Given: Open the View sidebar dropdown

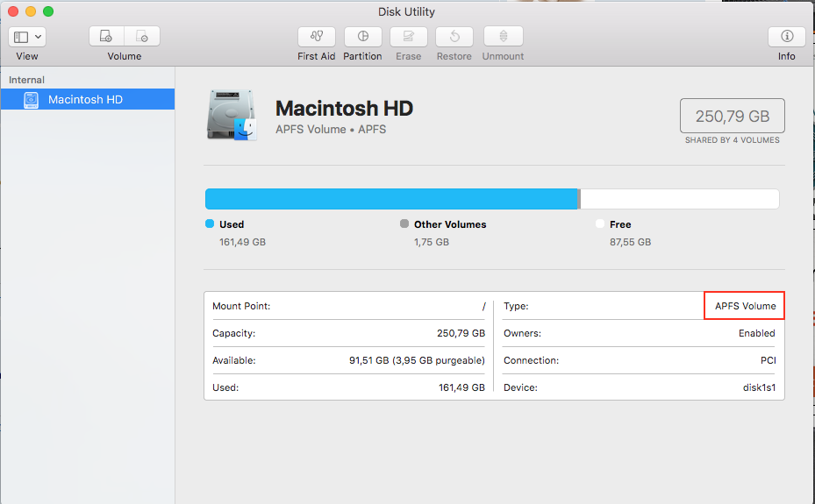Looking at the screenshot, I should click(x=27, y=37).
